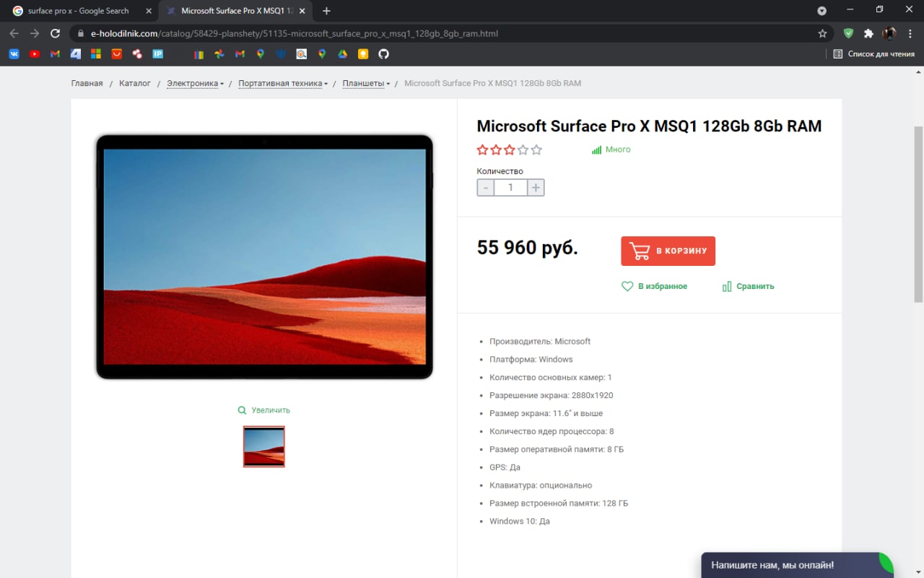Open the Каталог breadcrumb link
Viewport: 924px width, 578px height.
(x=135, y=83)
